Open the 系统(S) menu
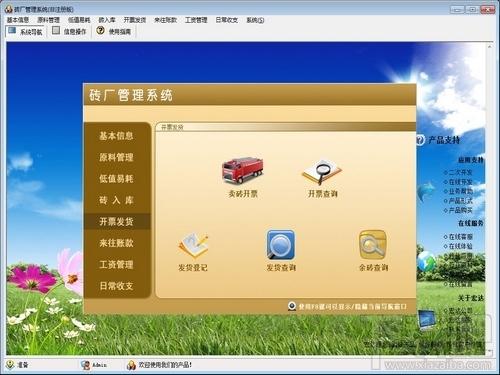 [x=255, y=20]
